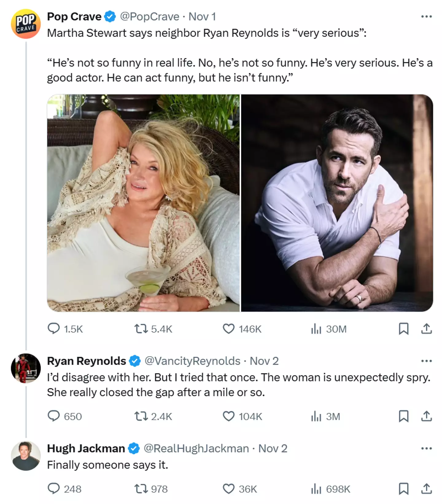Image resolution: width=442 pixels, height=504 pixels.
Task: Open the Ryan Reynolds photo on right
Action: pos(337,203)
